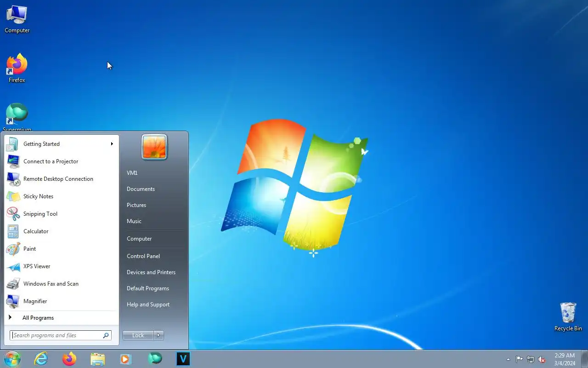Image resolution: width=588 pixels, height=368 pixels.
Task: Select the Recycle Bin desktop icon
Action: tap(568, 316)
